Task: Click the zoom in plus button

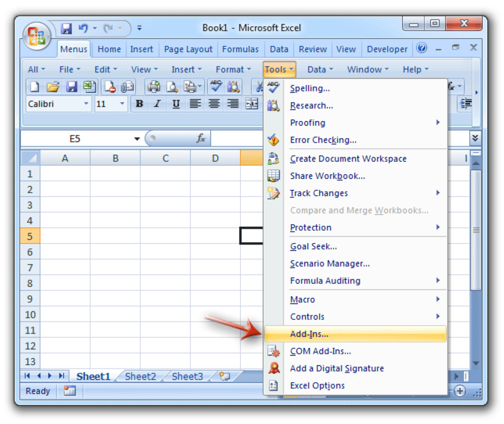Action: coord(460,391)
